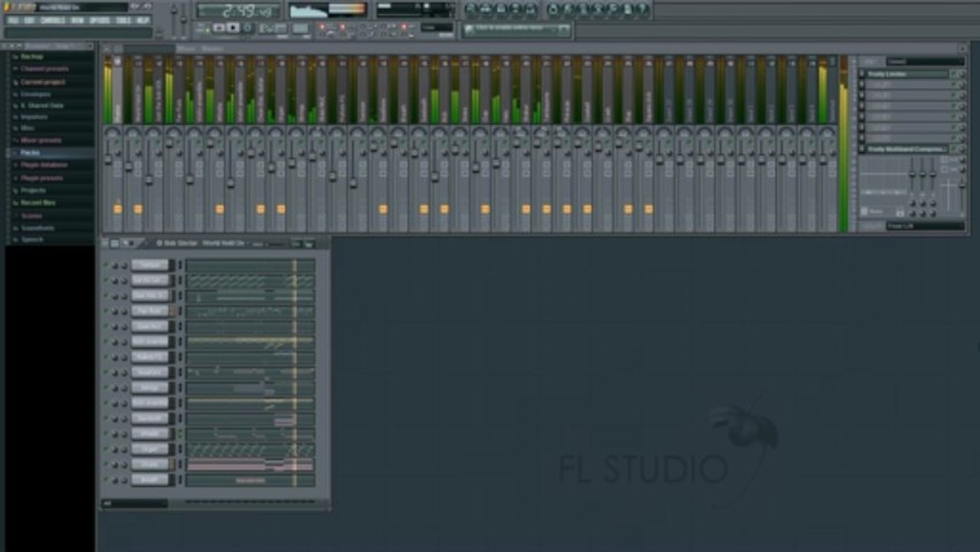Click the online news hint panel
980x552 pixels.
click(517, 30)
